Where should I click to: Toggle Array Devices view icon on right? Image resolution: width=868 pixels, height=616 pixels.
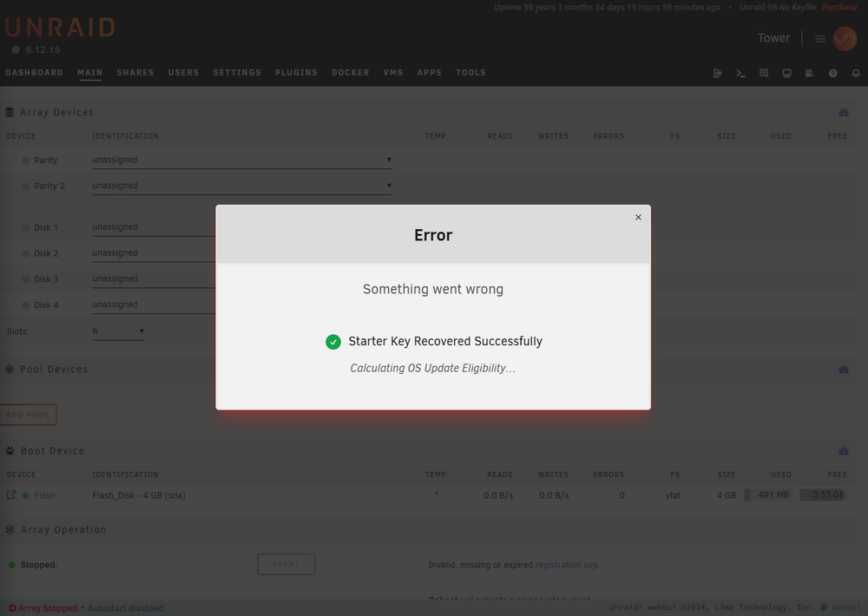pyautogui.click(x=844, y=112)
